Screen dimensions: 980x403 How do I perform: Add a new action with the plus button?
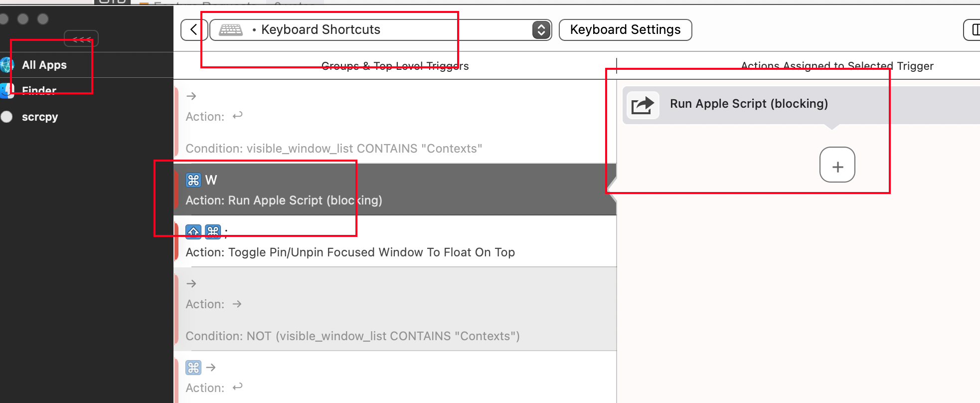click(837, 165)
